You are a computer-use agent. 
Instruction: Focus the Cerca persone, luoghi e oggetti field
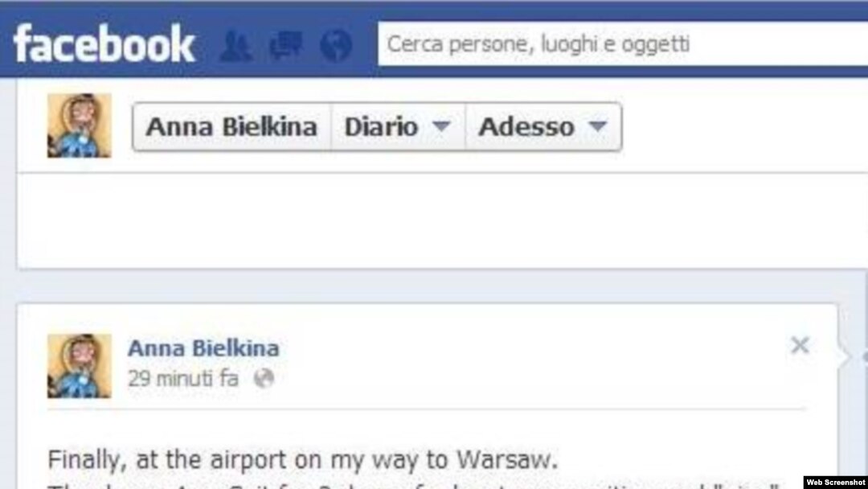(x=623, y=43)
